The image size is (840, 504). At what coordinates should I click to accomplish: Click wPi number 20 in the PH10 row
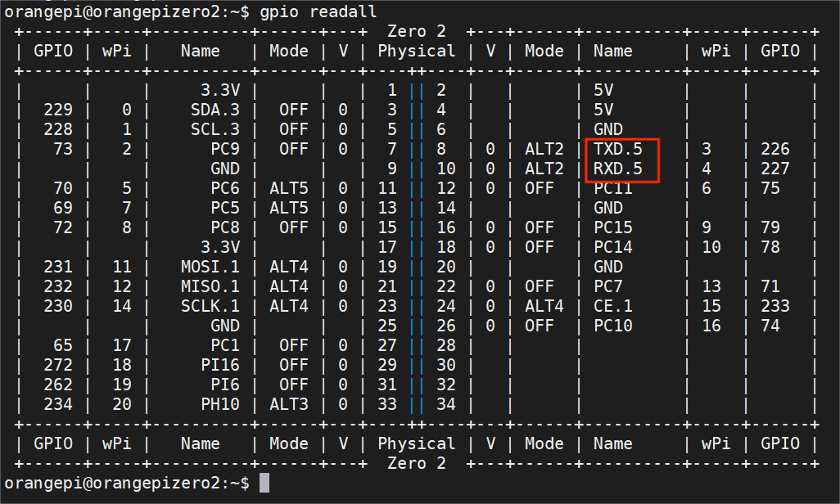(122, 404)
